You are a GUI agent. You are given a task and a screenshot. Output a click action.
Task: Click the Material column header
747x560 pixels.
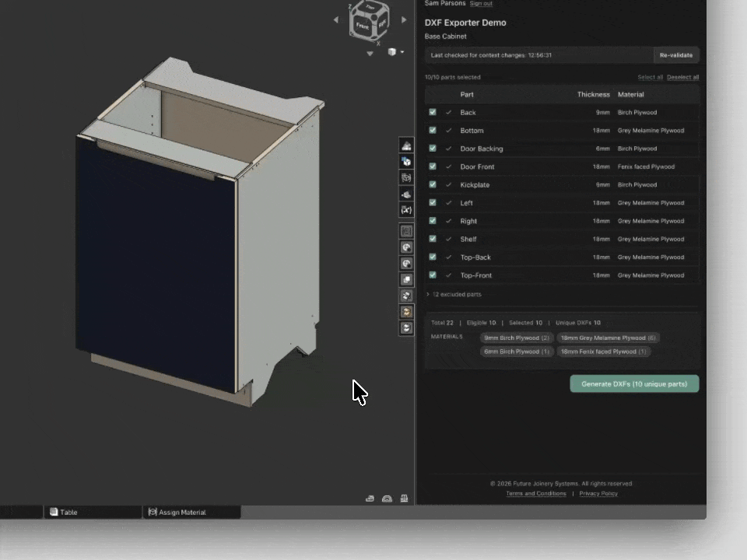tap(631, 94)
